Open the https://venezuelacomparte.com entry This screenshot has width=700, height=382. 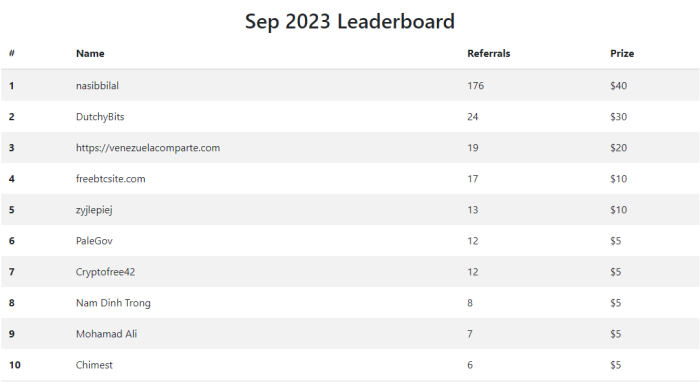click(x=148, y=148)
